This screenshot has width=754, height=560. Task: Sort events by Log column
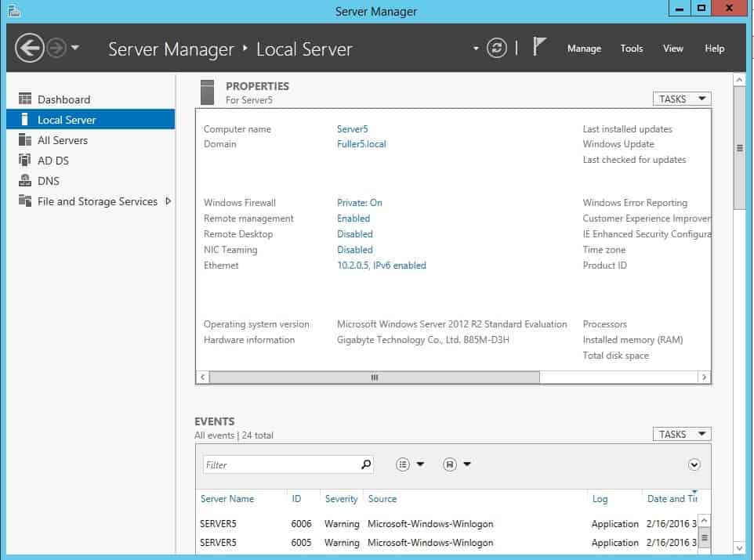coord(600,499)
